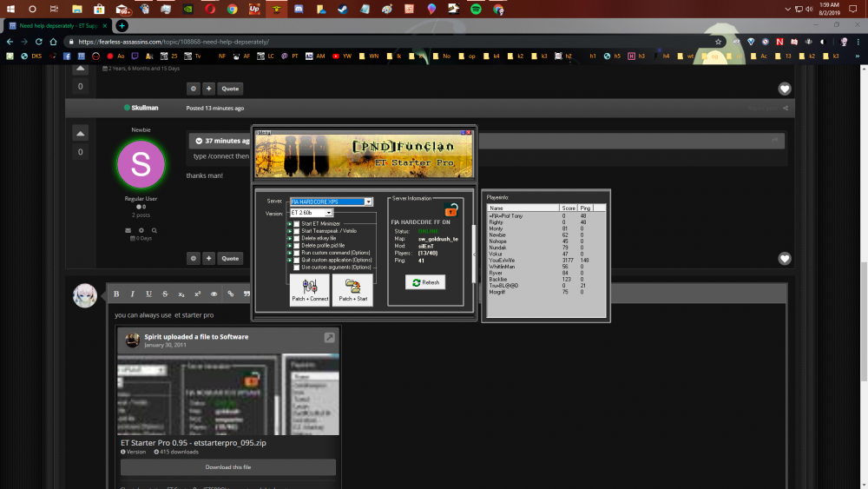Refresh the server information
Screen dimensions: 868x489
(x=425, y=282)
